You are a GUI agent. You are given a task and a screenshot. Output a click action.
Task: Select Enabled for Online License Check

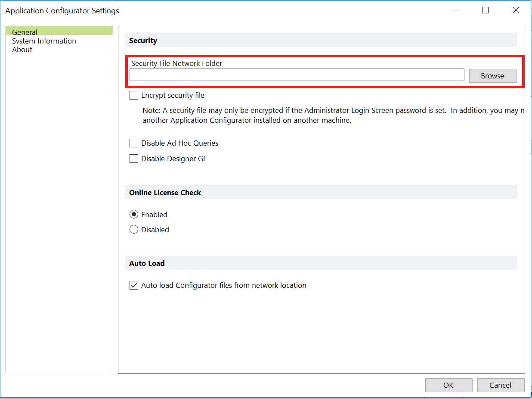click(x=134, y=214)
